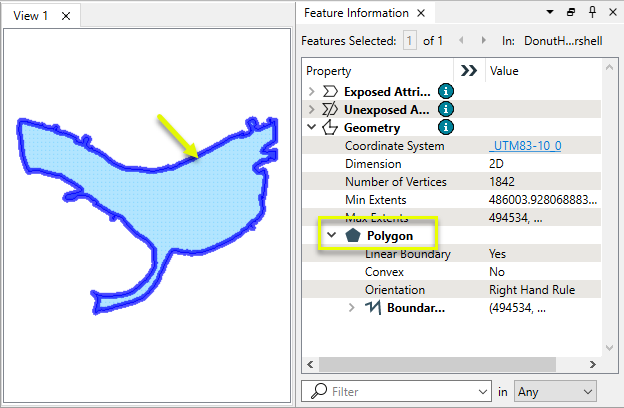Open the filter scope 'Any' dropdown
This screenshot has width=624, height=408.
(555, 392)
